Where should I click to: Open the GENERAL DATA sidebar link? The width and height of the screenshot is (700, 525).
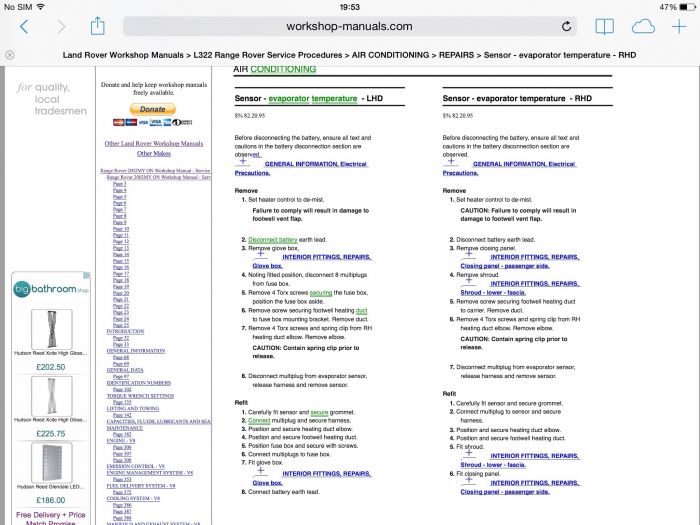coord(125,370)
